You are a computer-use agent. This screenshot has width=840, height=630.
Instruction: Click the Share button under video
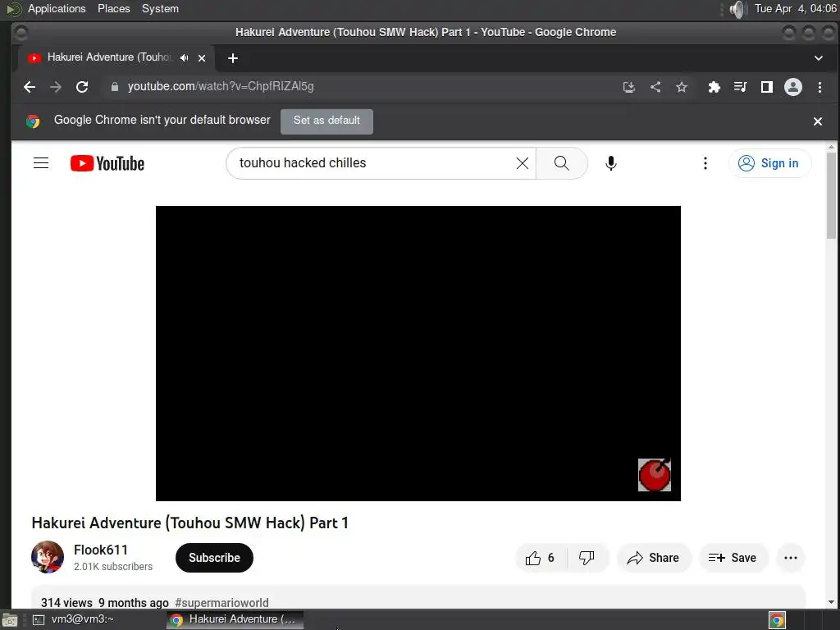pos(654,558)
